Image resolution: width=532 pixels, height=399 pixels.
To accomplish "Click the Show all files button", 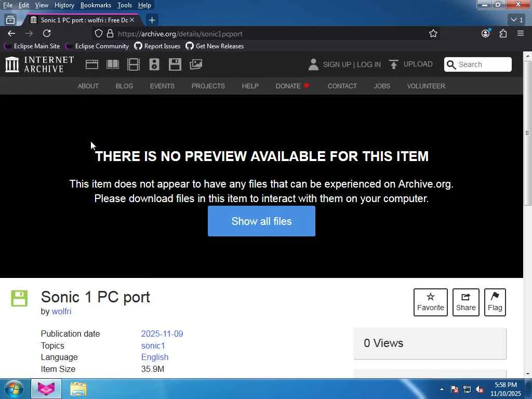I will pyautogui.click(x=261, y=221).
